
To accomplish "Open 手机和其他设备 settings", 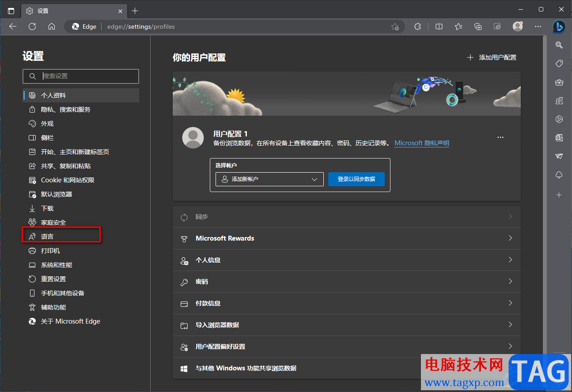I will pyautogui.click(x=81, y=293).
